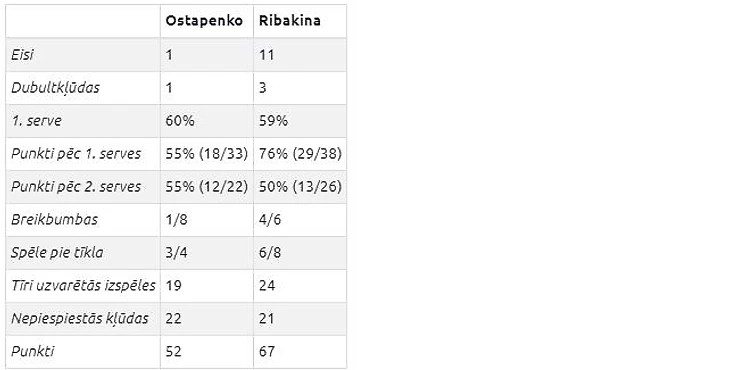Select the Spēle pie tīkla label

coord(57,252)
